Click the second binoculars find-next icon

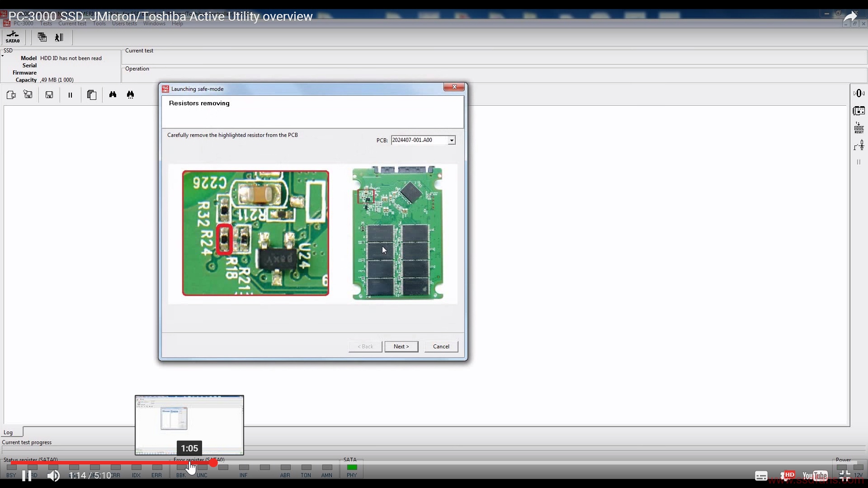coord(130,94)
